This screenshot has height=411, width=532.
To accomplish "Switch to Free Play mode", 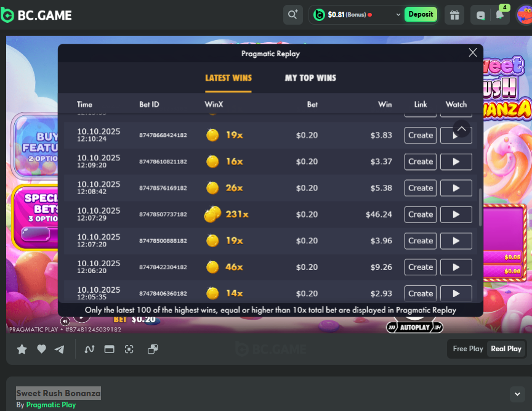I will [x=468, y=349].
